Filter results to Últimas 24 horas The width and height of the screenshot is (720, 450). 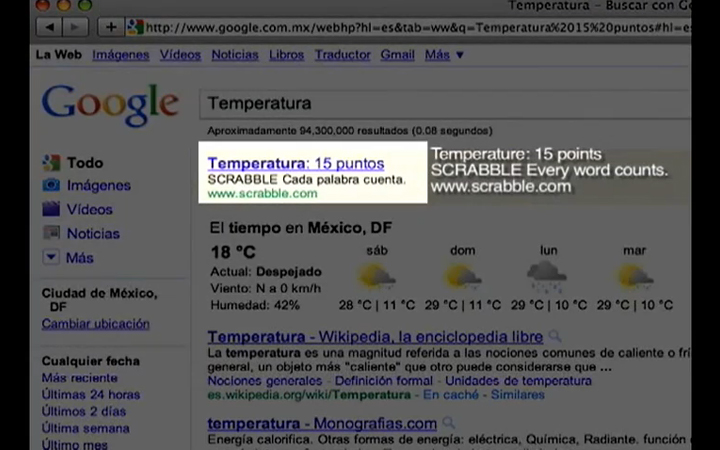tap(91, 394)
